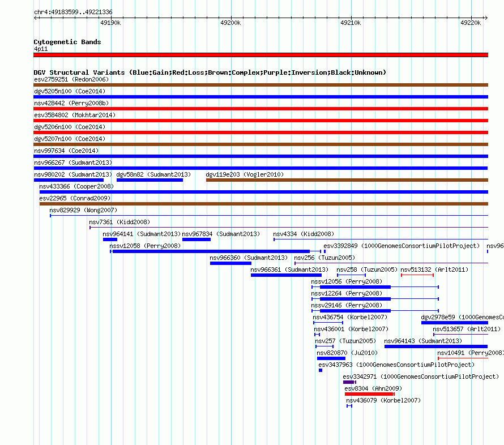504x445 pixels.
Task: Click the esv3584802 (Mokhtar2014) red loss bar
Action: pos(260,121)
